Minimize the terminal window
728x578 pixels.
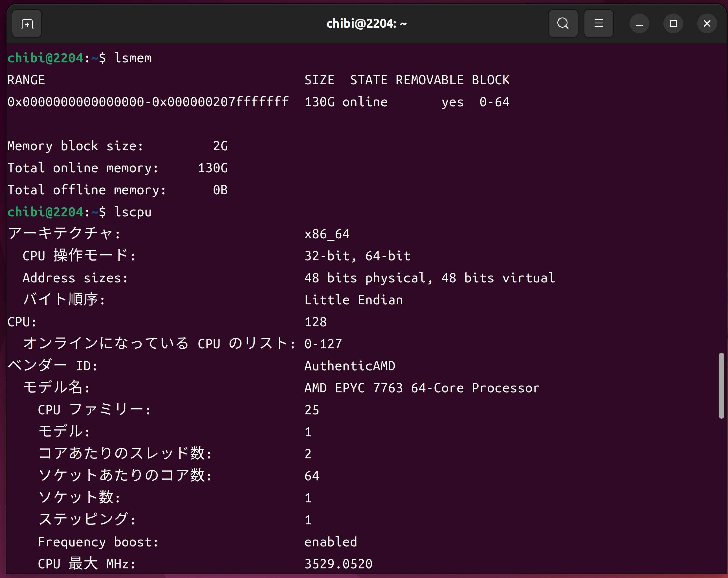point(639,24)
